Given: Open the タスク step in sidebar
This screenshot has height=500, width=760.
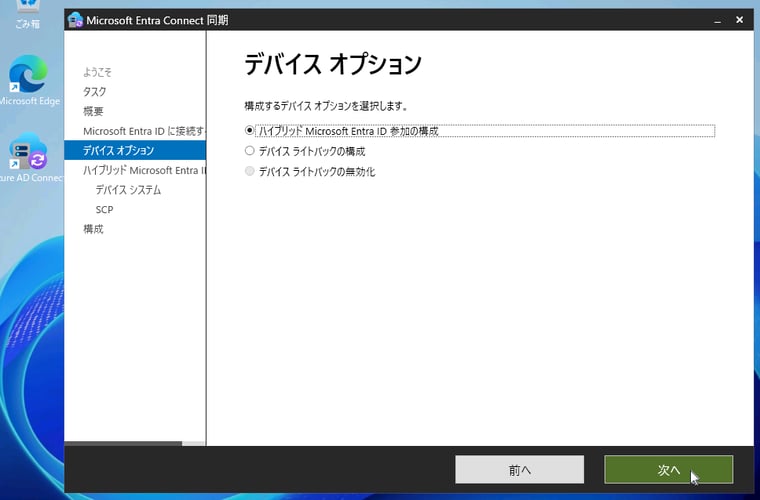Looking at the screenshot, I should coord(95,92).
